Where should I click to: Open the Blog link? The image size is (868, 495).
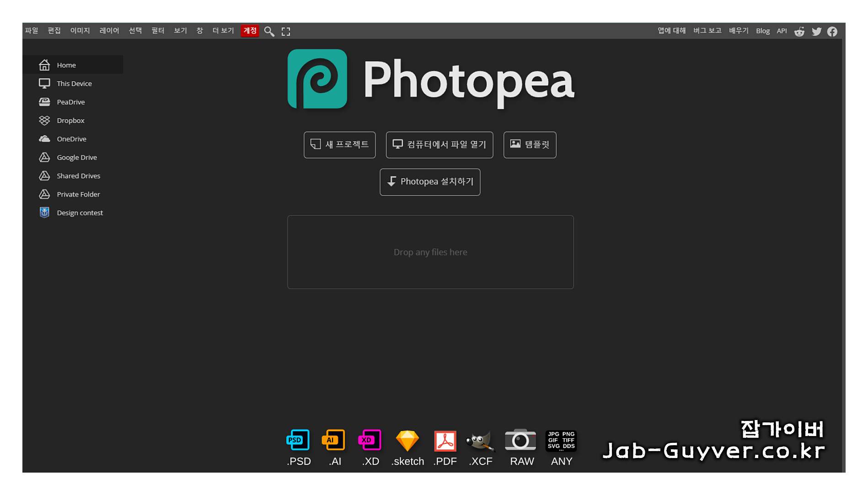pos(763,31)
